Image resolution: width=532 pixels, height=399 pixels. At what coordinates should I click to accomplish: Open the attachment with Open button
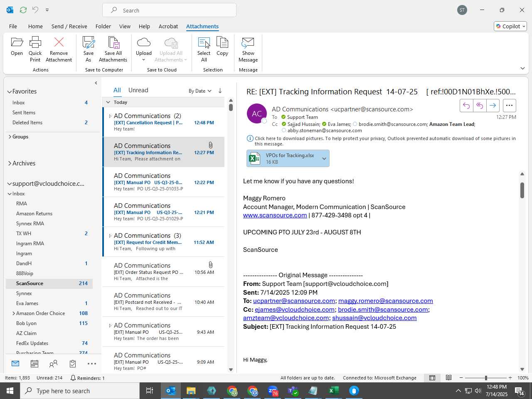click(x=17, y=46)
